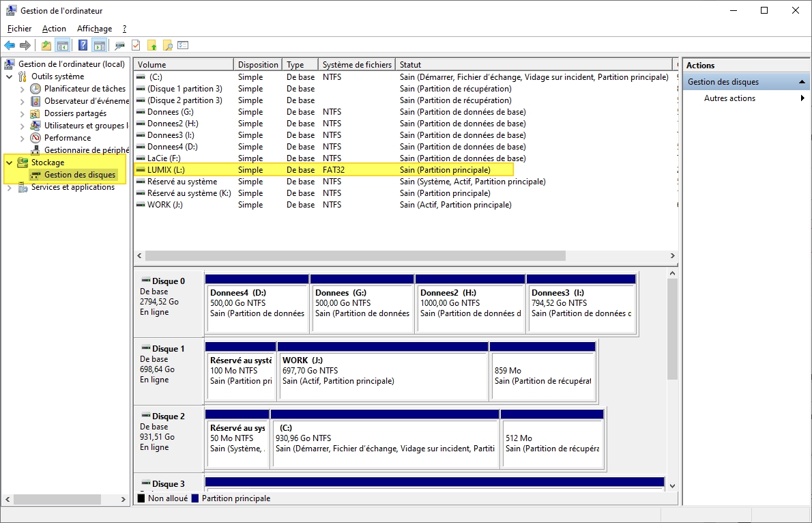Toggle the console tree pane toolbar button
This screenshot has width=812, height=523.
pos(62,46)
